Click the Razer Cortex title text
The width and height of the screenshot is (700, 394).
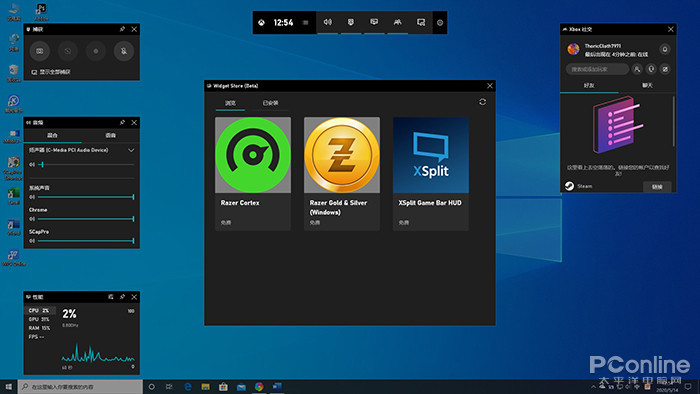240,203
